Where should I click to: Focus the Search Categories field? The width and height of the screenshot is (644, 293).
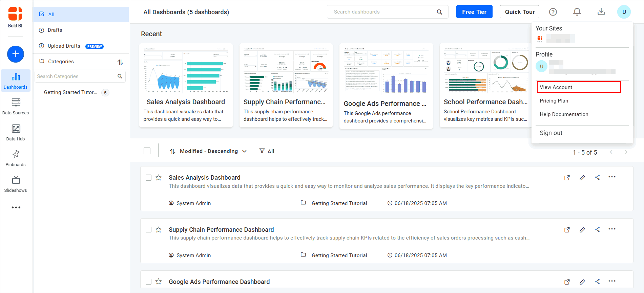[80, 76]
